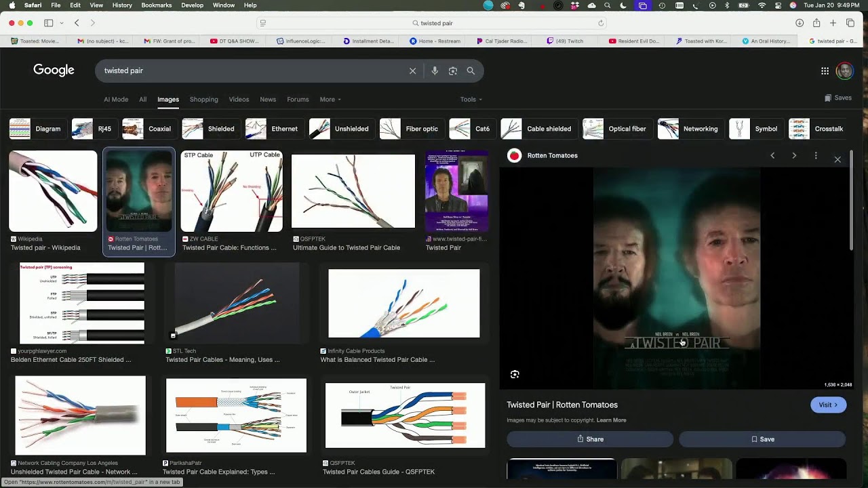This screenshot has height=488, width=868.
Task: Start voice search with microphone icon
Action: tap(435, 70)
